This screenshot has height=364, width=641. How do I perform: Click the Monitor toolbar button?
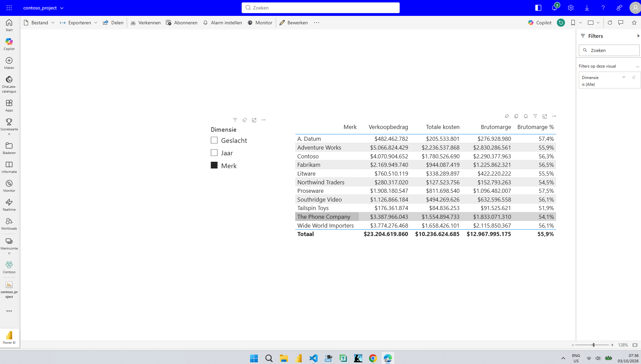pyautogui.click(x=260, y=23)
